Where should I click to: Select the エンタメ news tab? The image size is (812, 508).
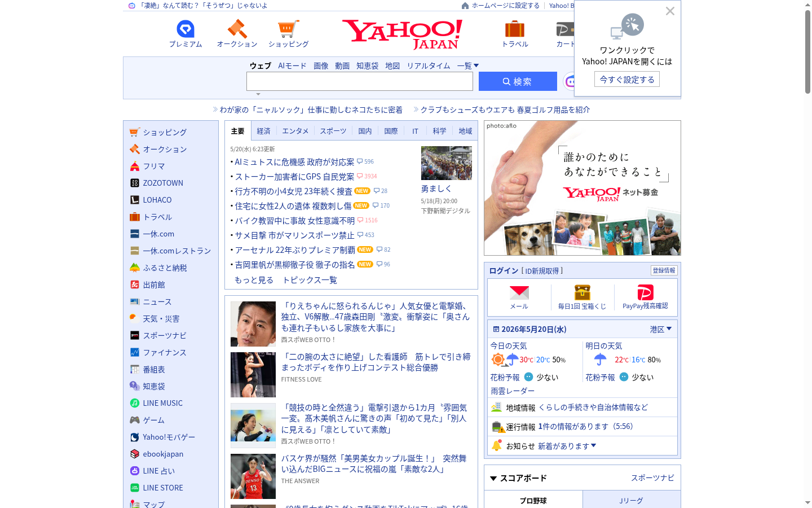[295, 131]
